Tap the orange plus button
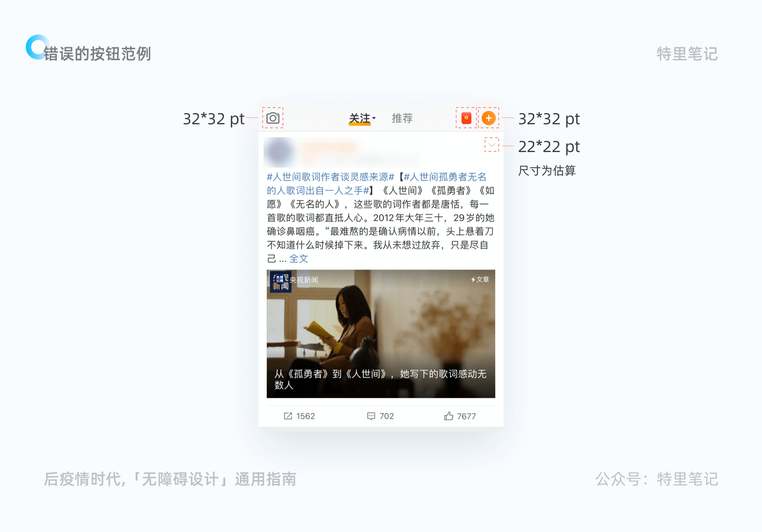The height and width of the screenshot is (532, 762). [489, 118]
